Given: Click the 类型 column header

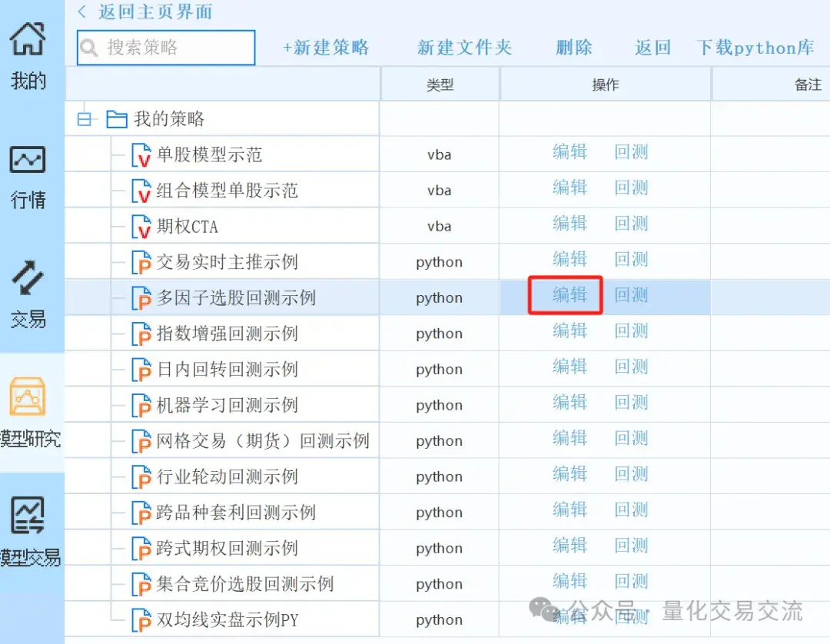Looking at the screenshot, I should click(440, 85).
